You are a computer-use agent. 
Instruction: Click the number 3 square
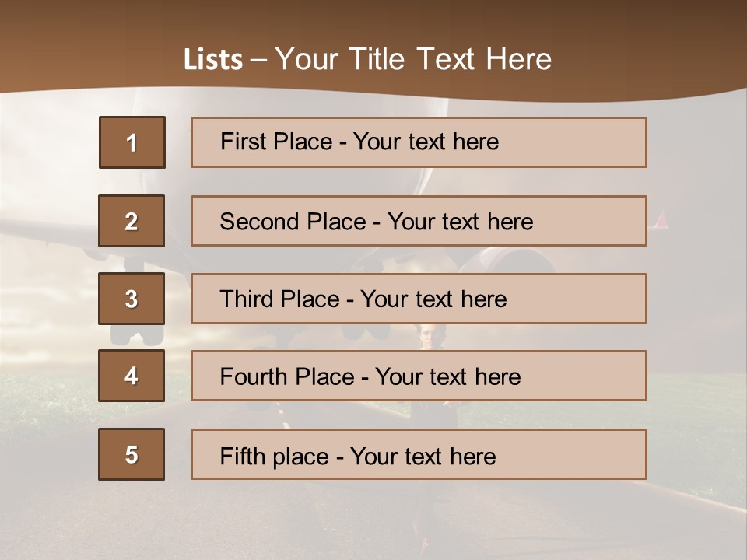point(132,299)
